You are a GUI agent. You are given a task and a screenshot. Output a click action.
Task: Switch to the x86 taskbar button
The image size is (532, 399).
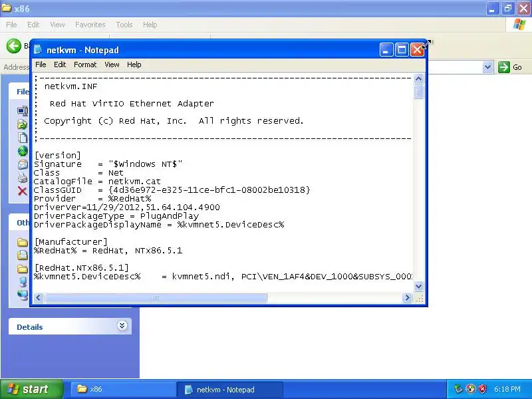122,389
